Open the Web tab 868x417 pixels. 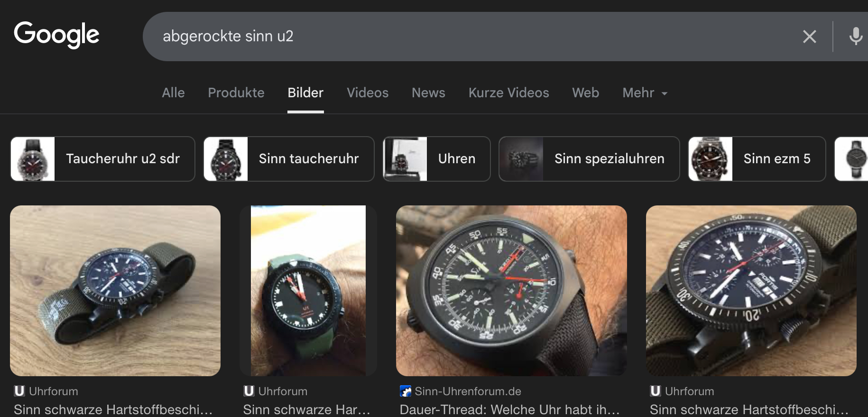click(x=585, y=93)
